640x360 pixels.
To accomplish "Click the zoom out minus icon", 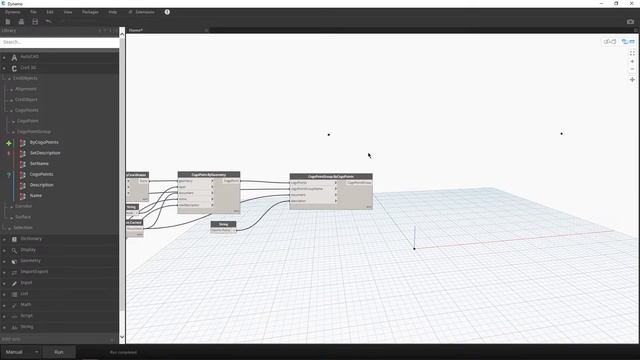I will coord(632,69).
